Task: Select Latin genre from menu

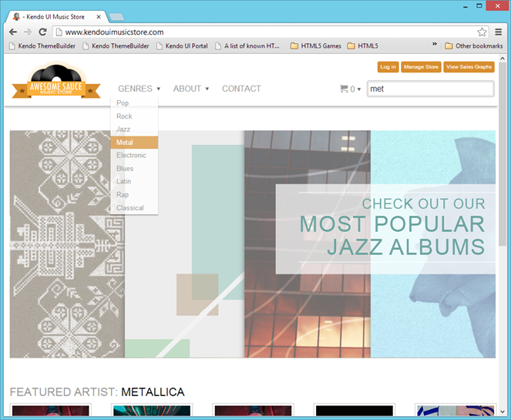Action: click(134, 182)
